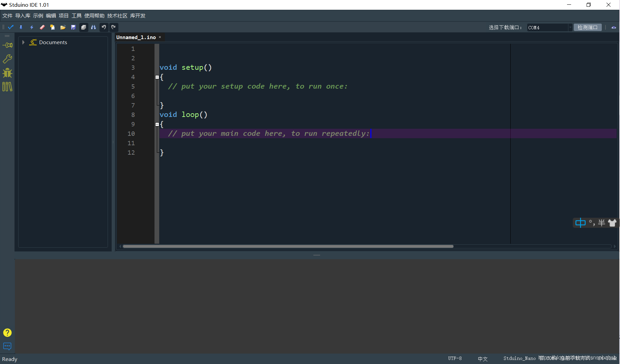Click the yellow help question mark icon
Viewport: 620px width, 364px height.
7,333
